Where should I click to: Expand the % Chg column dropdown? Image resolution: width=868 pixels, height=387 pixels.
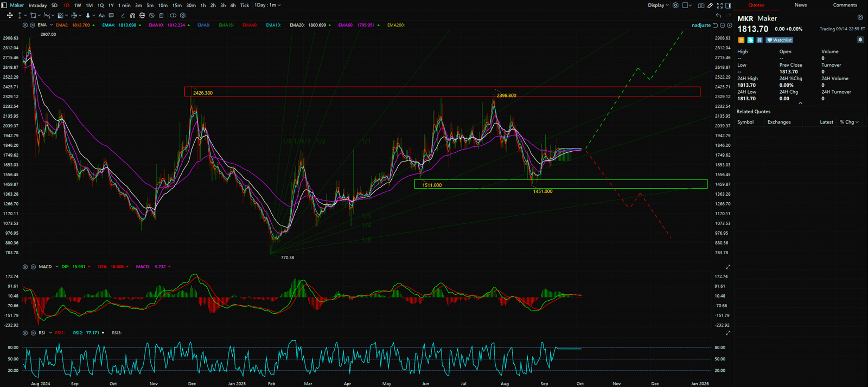(850, 122)
